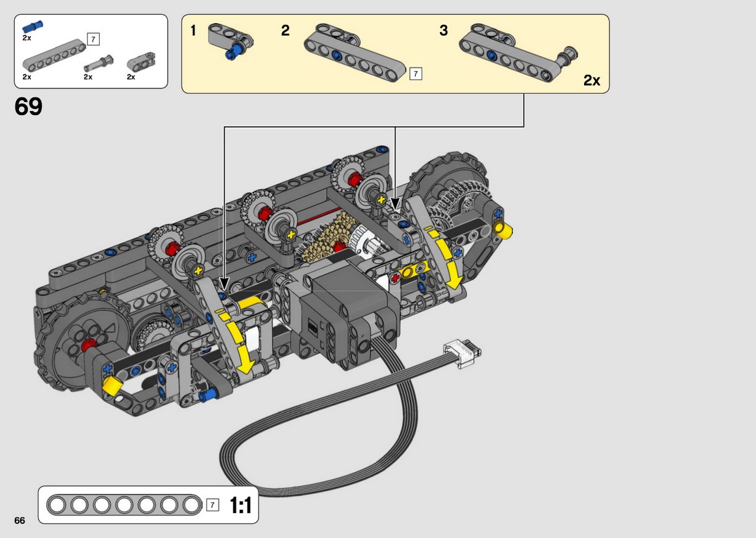The image size is (756, 538).
Task: Click sub-step number 1
Action: pyautogui.click(x=193, y=31)
